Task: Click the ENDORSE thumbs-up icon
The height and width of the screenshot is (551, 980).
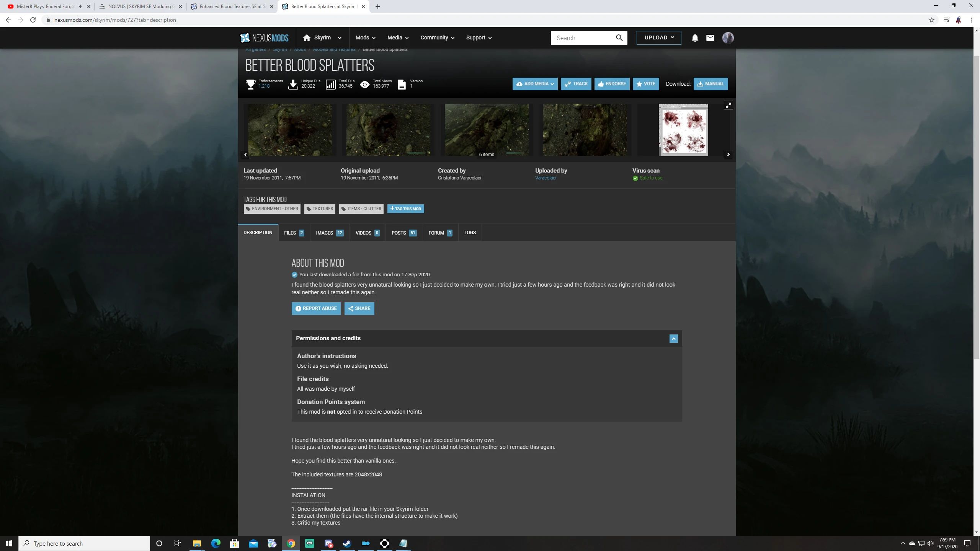Action: click(600, 84)
